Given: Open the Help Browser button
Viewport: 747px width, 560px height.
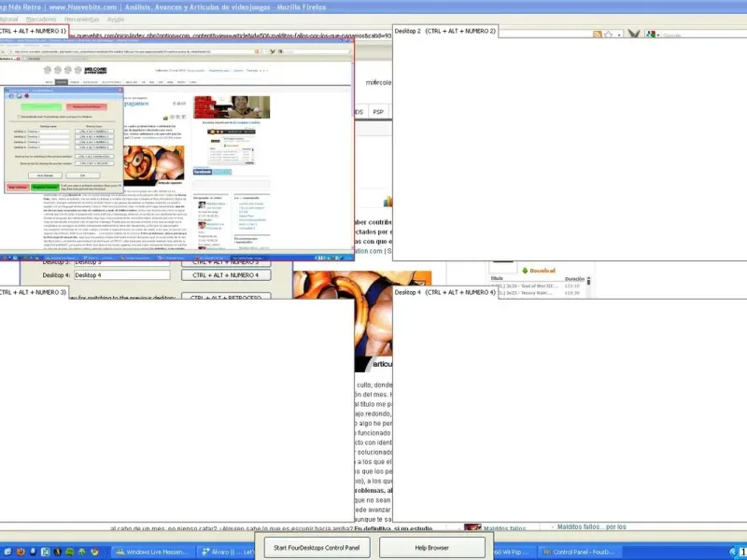Looking at the screenshot, I should (431, 548).
